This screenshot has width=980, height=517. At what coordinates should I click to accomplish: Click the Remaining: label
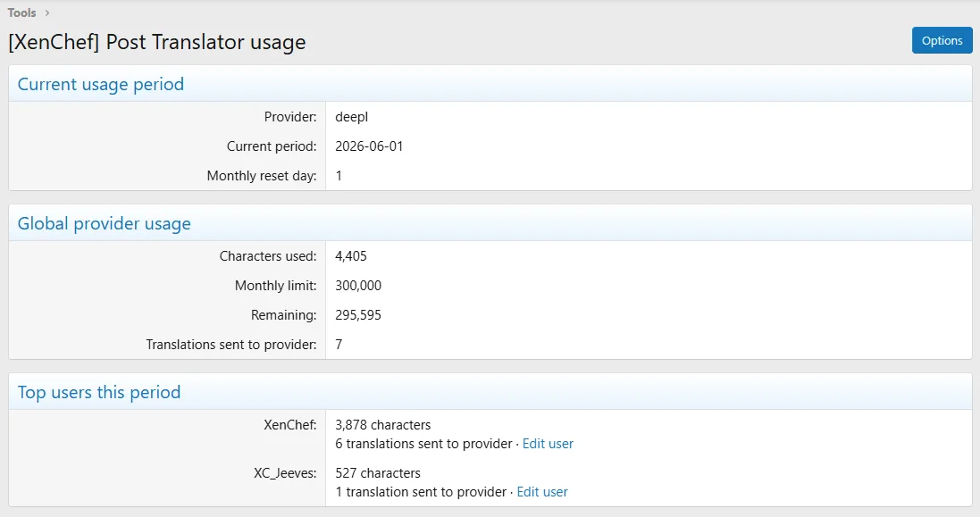click(284, 314)
